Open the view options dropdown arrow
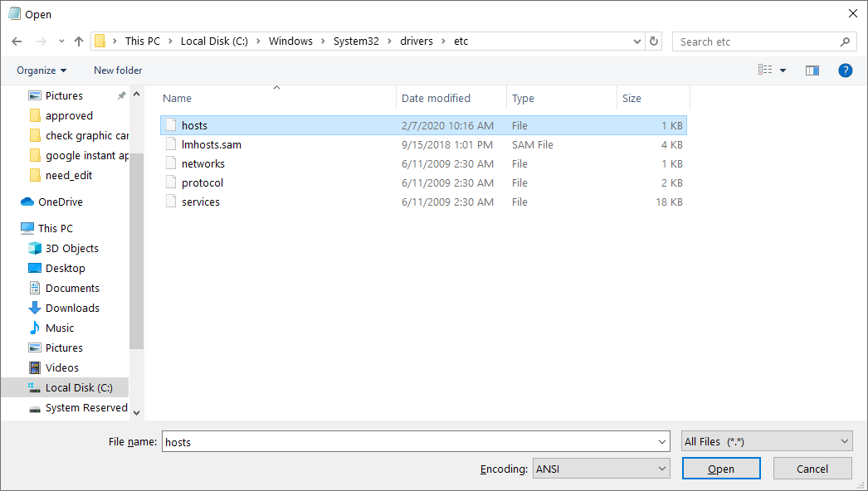The height and width of the screenshot is (491, 868). [x=781, y=70]
